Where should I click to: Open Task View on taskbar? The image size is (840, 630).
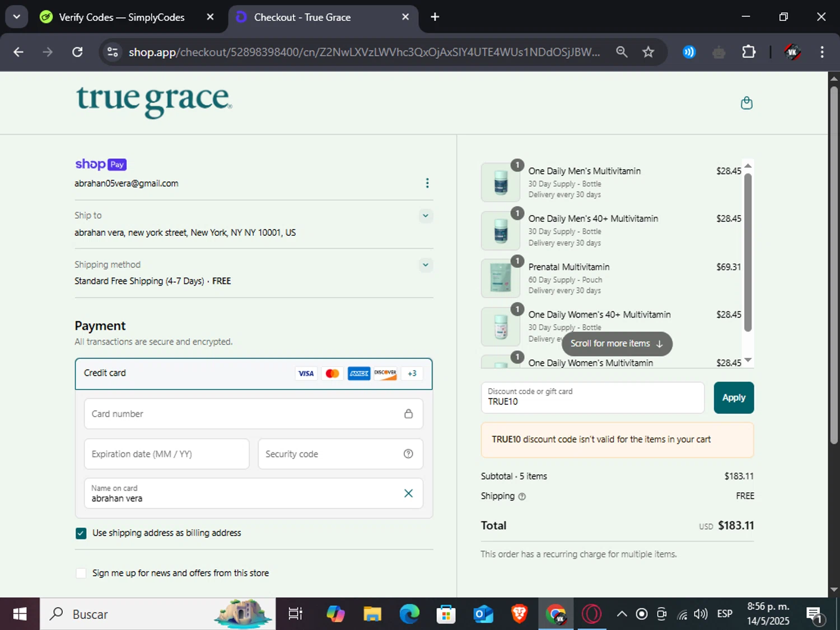click(295, 614)
